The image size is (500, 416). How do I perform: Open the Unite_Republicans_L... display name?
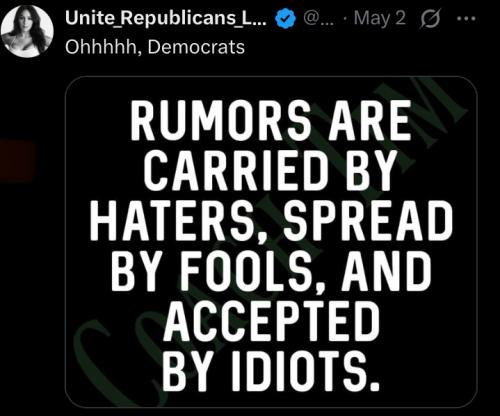pos(166,18)
